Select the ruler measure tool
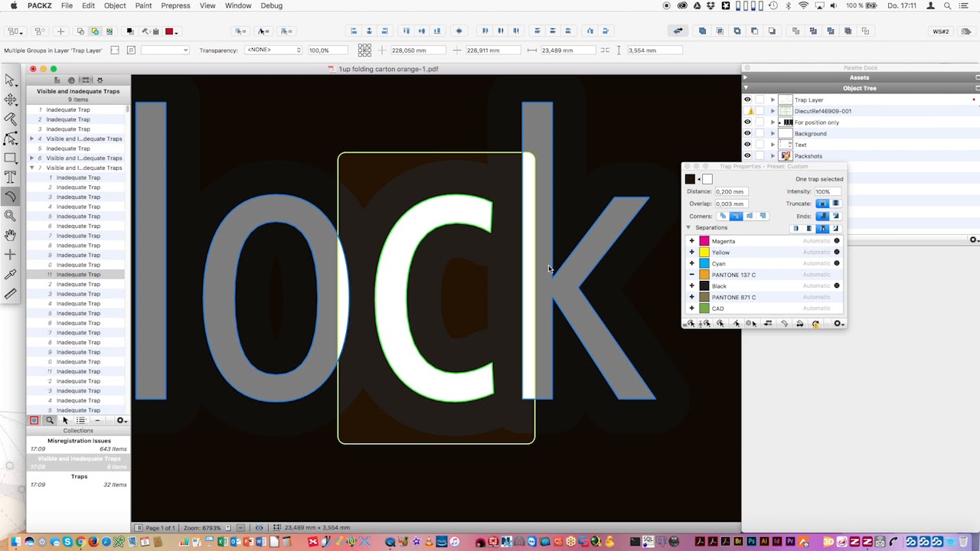980x551 pixels. pos(10,294)
